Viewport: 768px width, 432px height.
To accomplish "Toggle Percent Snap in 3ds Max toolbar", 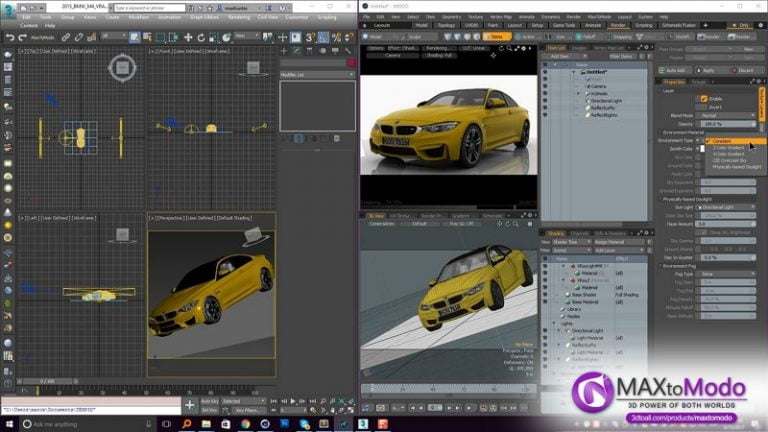I will tap(336, 37).
